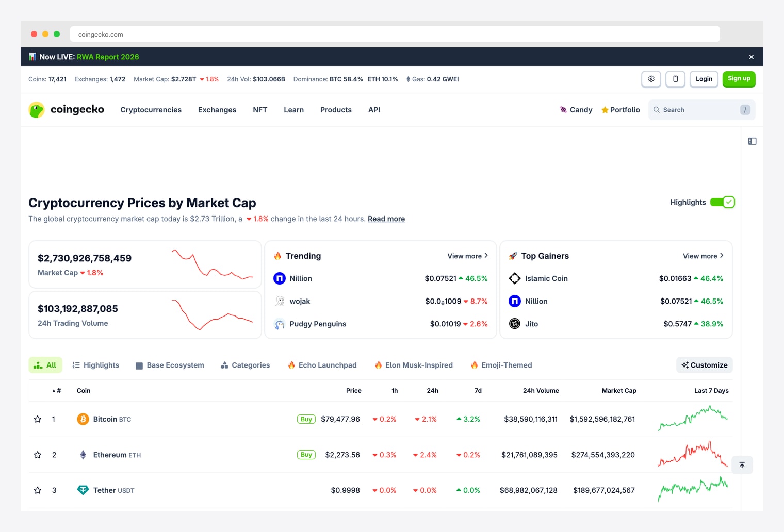
Task: Switch to the Highlights tab
Action: point(96,365)
